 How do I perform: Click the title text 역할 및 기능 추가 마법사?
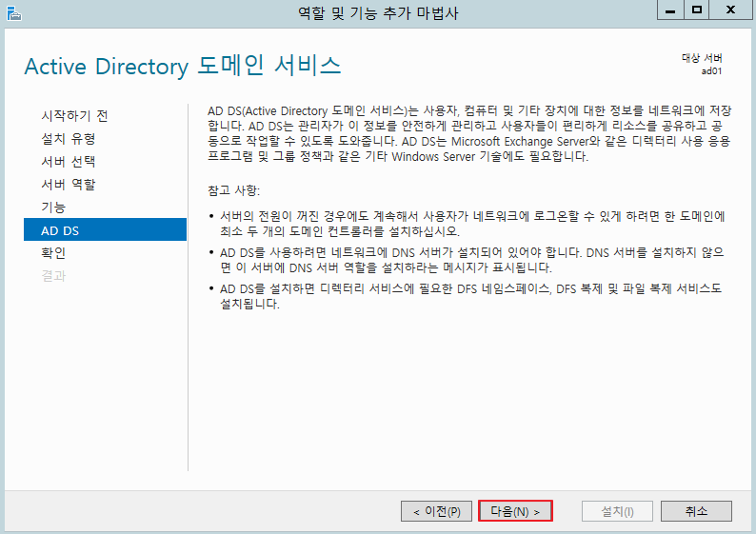378,13
